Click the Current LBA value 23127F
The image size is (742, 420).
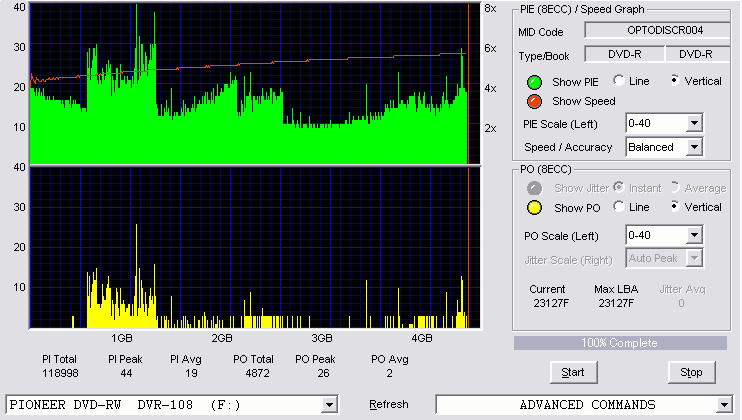[551, 303]
